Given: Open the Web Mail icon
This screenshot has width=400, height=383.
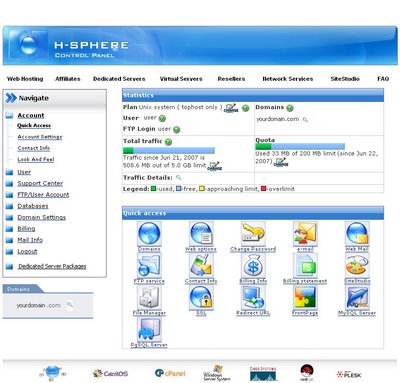Looking at the screenshot, I should click(x=357, y=234).
